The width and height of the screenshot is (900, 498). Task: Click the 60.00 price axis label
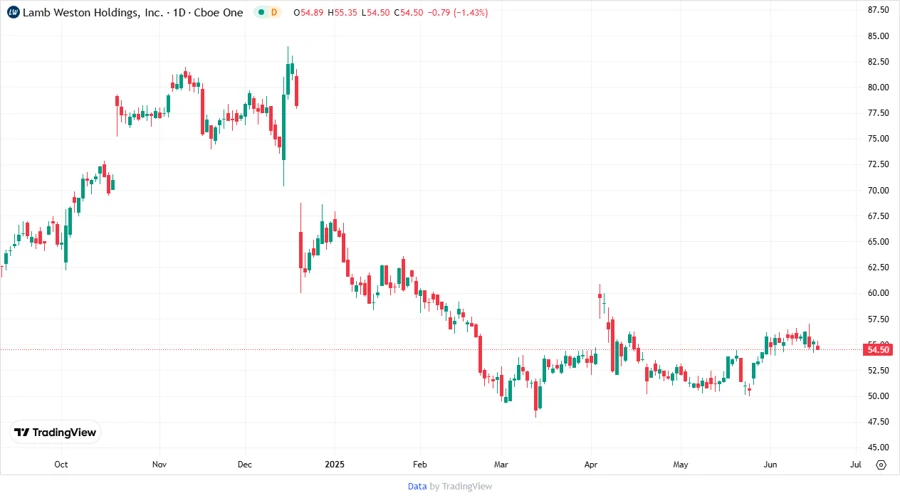click(x=878, y=293)
